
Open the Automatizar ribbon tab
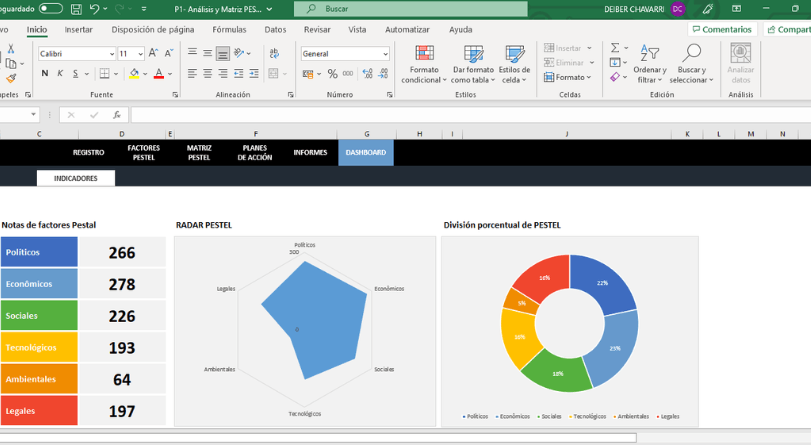[x=407, y=29]
